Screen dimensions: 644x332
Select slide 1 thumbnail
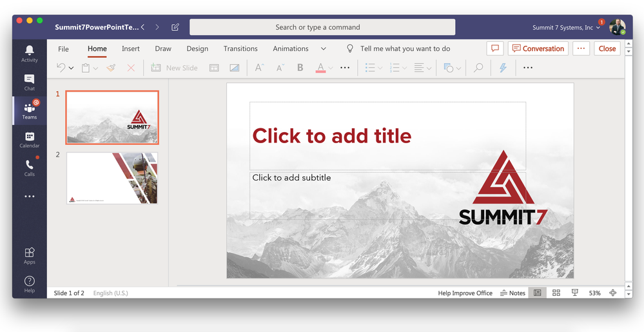click(x=112, y=117)
